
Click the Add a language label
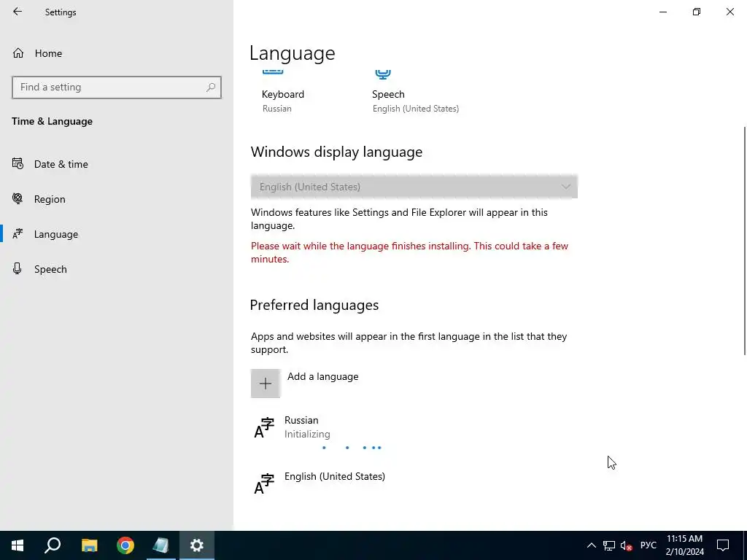tap(322, 377)
